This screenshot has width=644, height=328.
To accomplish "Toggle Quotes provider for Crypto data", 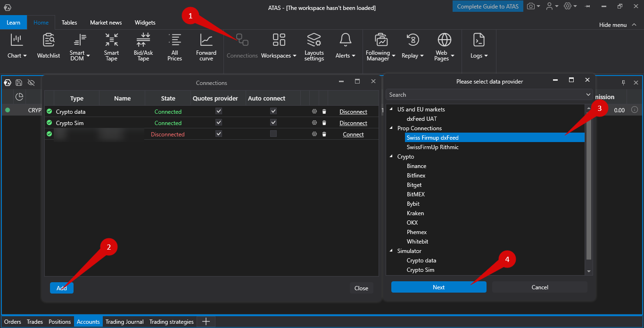I will 218,111.
